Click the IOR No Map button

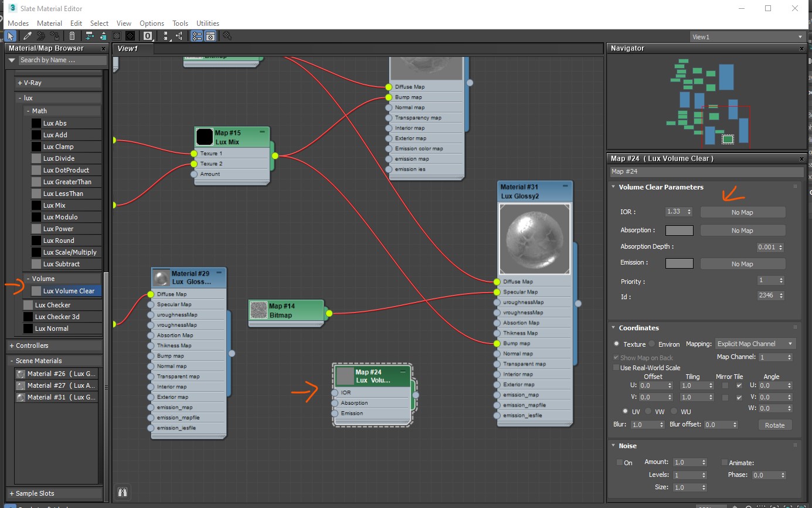pyautogui.click(x=742, y=212)
